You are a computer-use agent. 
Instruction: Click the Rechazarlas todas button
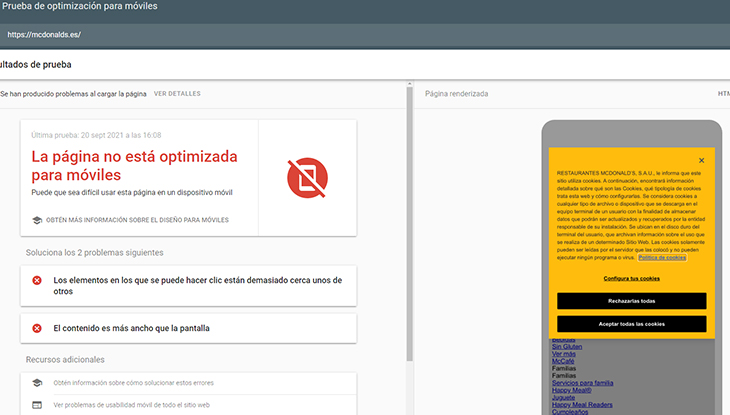tap(632, 301)
